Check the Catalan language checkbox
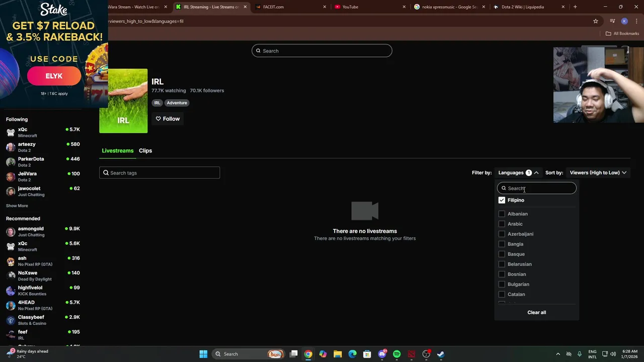 (x=502, y=294)
